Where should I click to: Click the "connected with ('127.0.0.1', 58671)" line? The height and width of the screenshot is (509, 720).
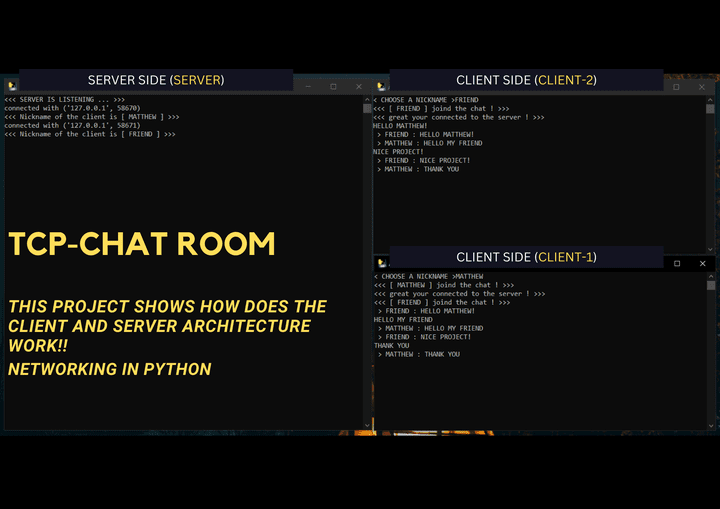(72, 125)
